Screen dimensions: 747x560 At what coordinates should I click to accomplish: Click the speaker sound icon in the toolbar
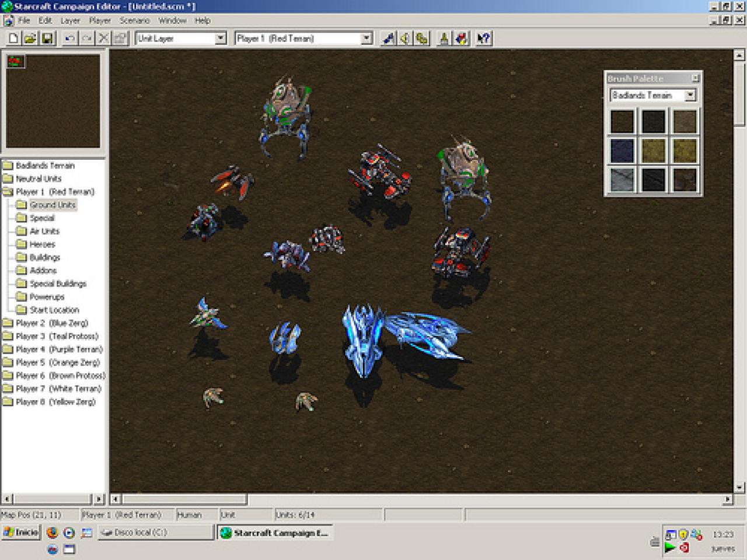(405, 38)
